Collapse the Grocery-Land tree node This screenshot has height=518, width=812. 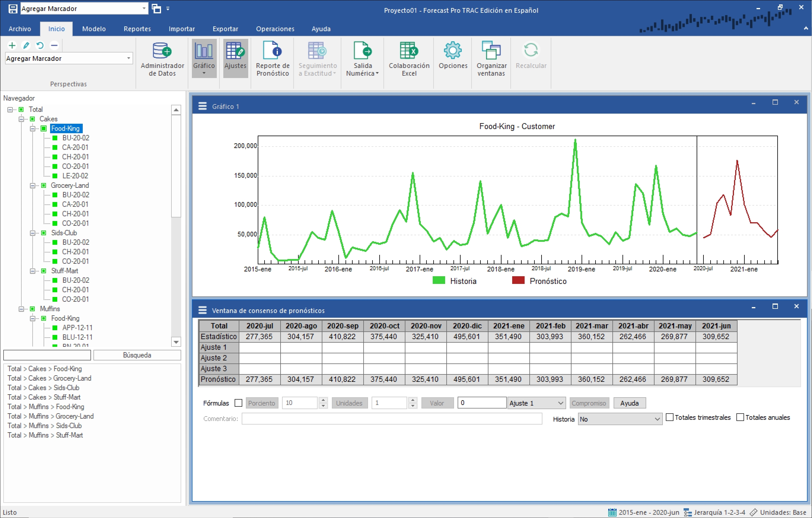[x=32, y=185]
